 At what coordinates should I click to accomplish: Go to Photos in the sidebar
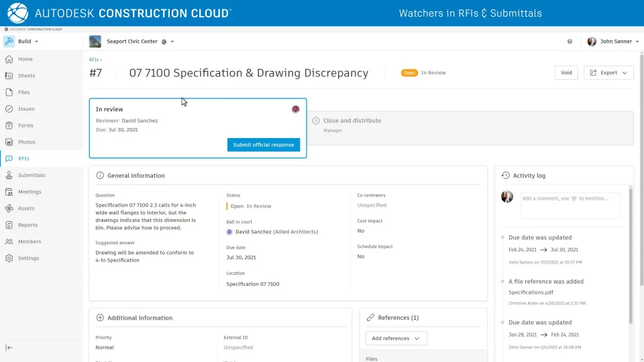pos(26,142)
